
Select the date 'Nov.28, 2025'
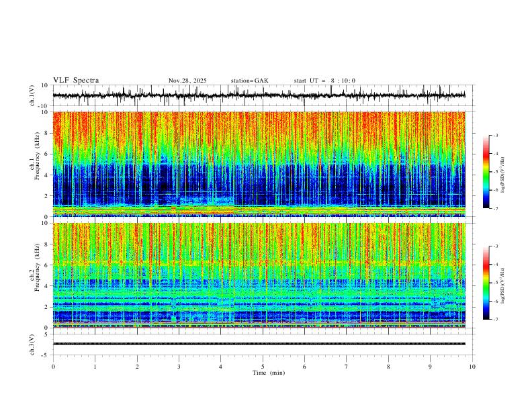click(x=187, y=81)
